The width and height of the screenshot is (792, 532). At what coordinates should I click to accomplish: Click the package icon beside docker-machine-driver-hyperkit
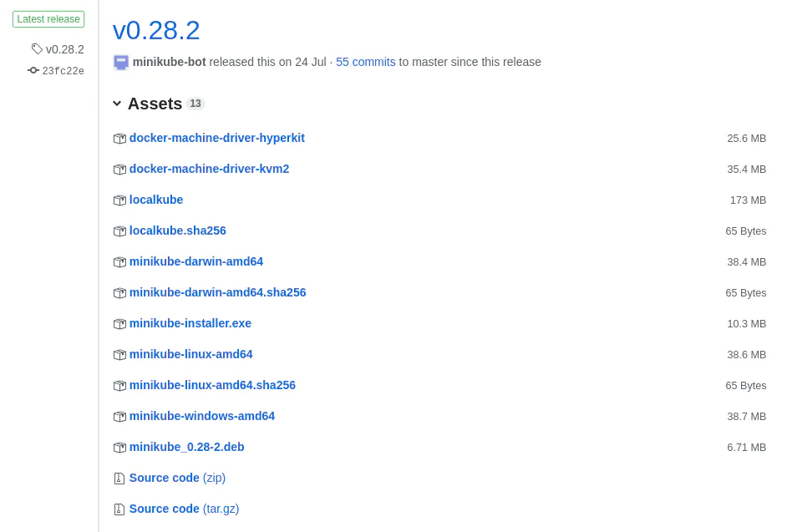pos(119,139)
